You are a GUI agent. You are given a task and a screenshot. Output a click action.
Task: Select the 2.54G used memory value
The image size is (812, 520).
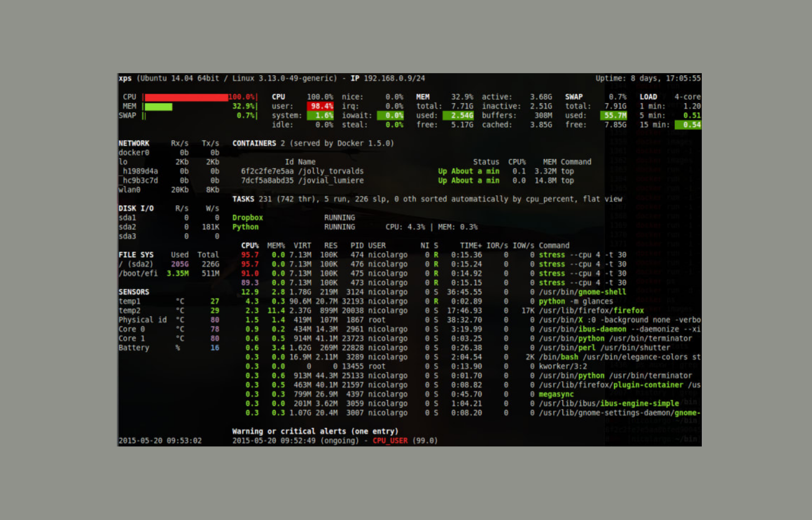tap(458, 115)
